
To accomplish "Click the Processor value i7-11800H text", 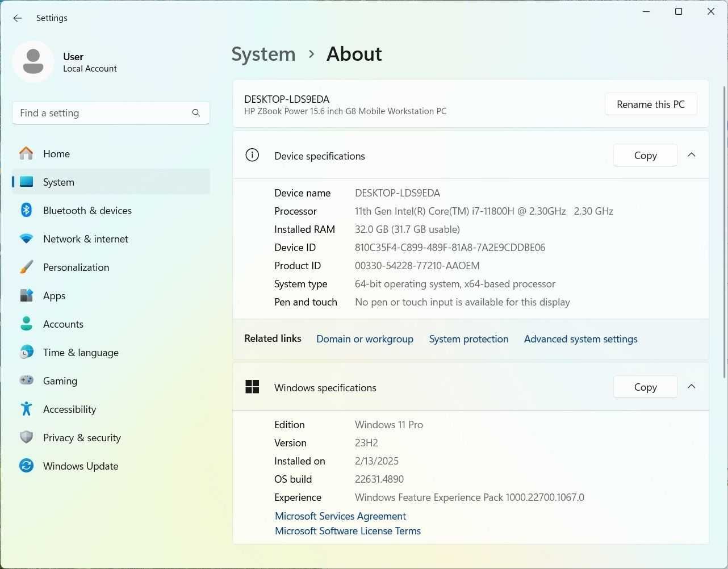I will tap(484, 211).
